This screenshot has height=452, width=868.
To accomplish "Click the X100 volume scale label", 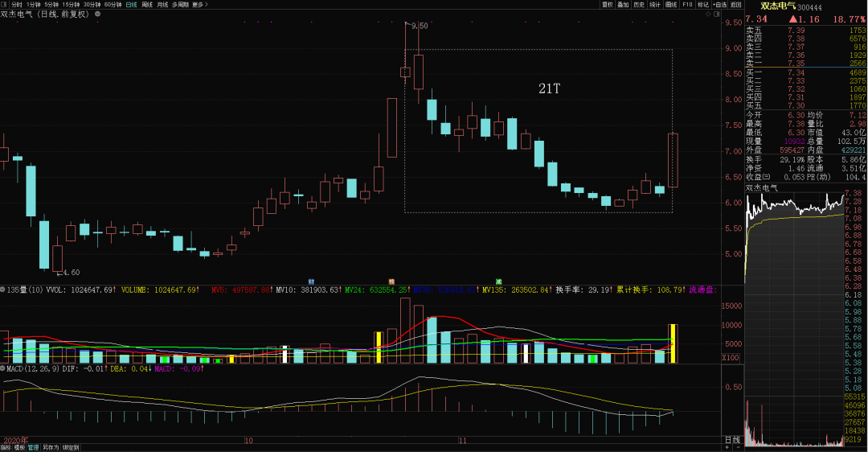I will [x=730, y=358].
